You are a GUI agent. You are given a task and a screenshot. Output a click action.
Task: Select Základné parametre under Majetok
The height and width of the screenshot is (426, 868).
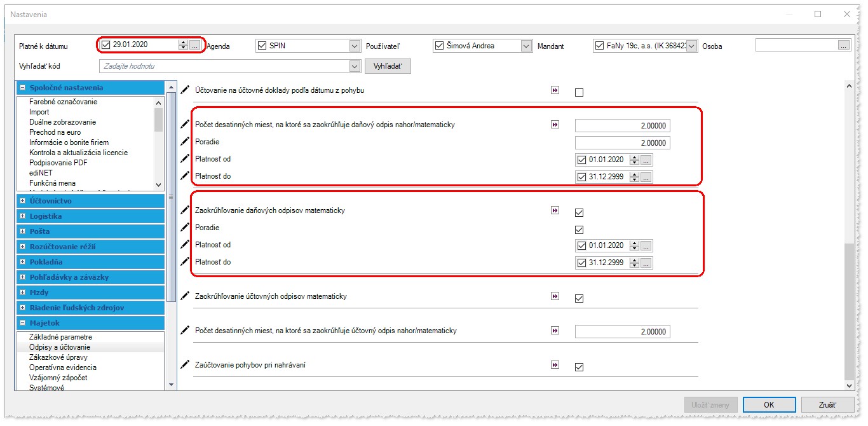[x=60, y=337]
